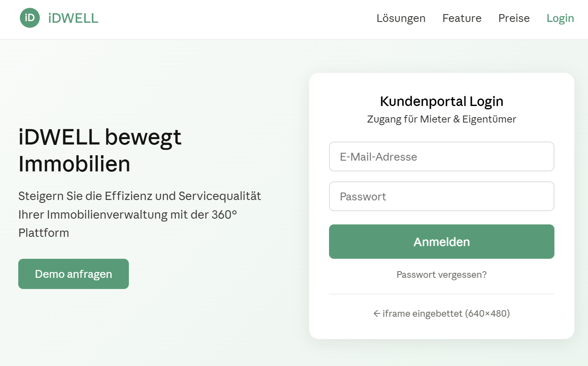Click the iDWELL brand name in header
Image resolution: width=588 pixels, height=366 pixels.
pyautogui.click(x=73, y=18)
